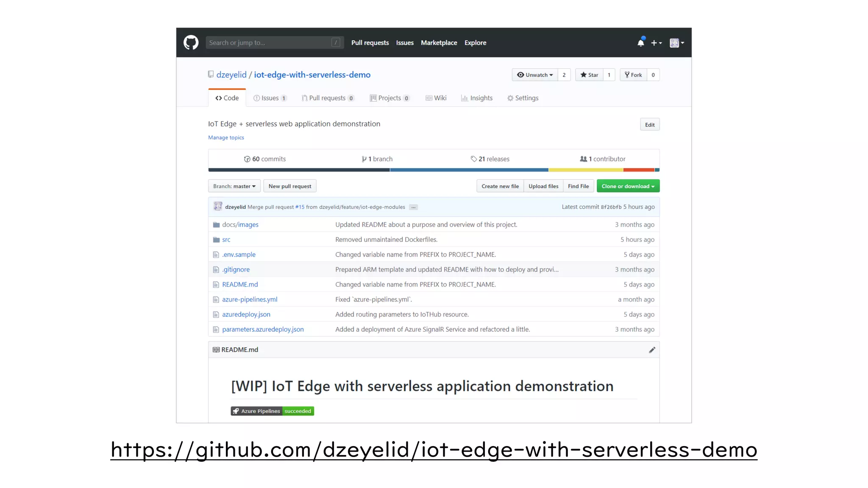Open the docs/images folder

click(x=240, y=225)
